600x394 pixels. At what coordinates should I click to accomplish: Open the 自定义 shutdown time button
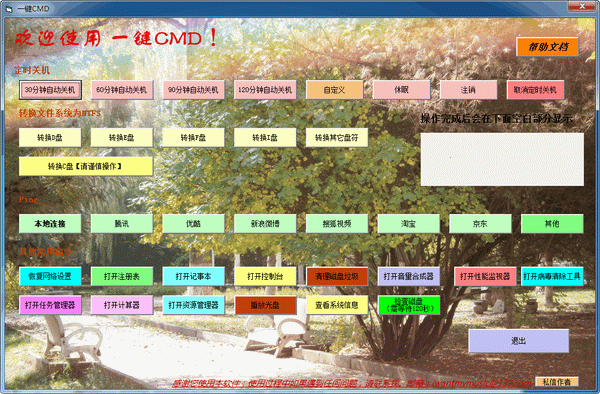pyautogui.click(x=334, y=90)
